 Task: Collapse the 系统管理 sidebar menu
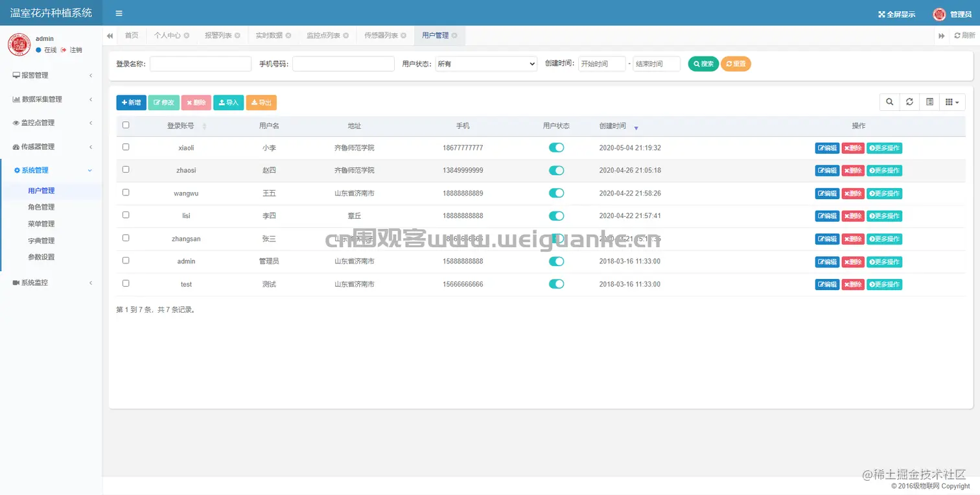[51, 170]
